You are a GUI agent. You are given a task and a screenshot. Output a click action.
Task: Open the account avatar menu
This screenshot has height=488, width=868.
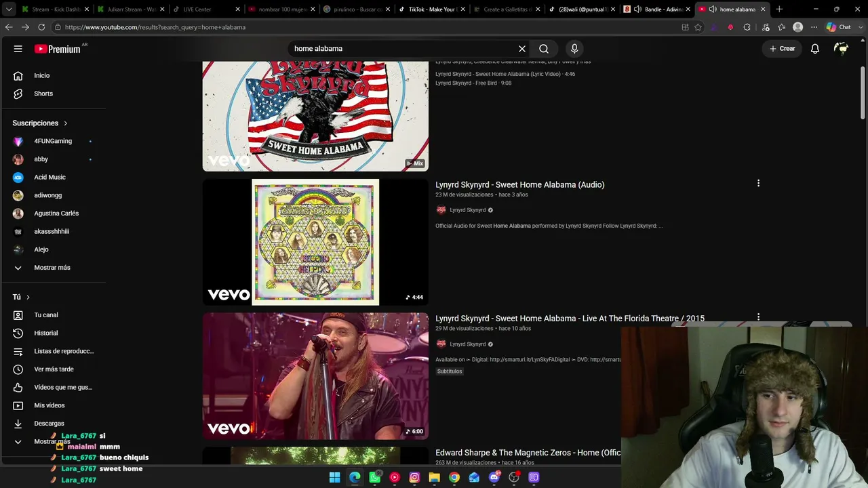click(842, 49)
